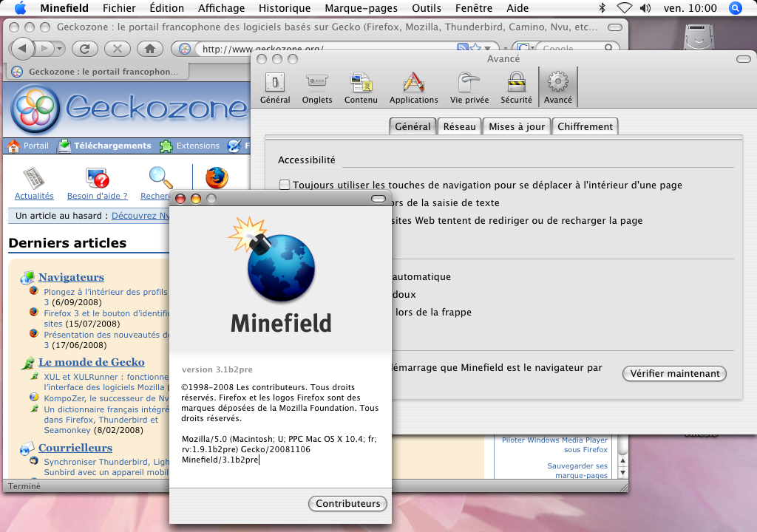Open the Actualités link
The width and height of the screenshot is (757, 532).
click(34, 196)
